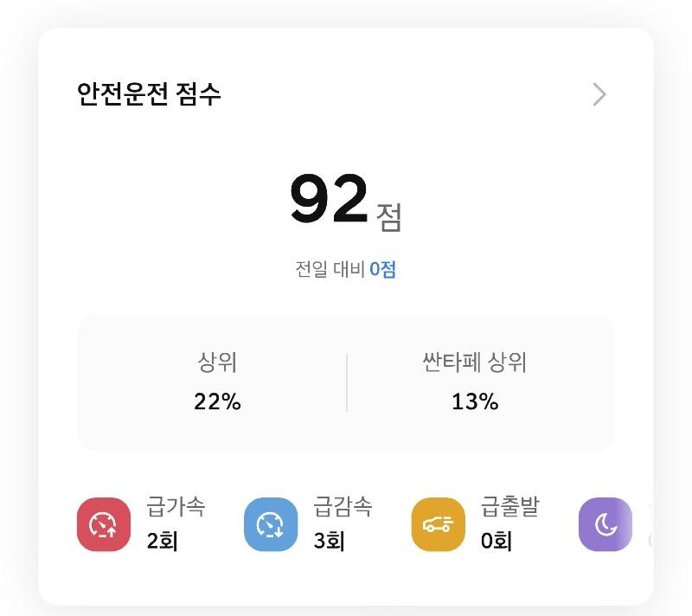Screen dimensions: 692x616
Task: Click the 급가속 label text
Action: 176,506
